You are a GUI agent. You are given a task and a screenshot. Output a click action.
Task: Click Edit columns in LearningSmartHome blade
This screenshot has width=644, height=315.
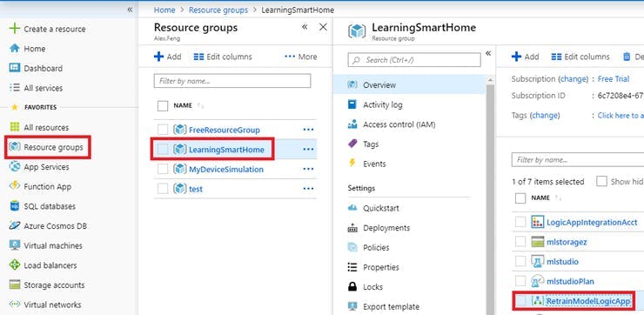580,57
